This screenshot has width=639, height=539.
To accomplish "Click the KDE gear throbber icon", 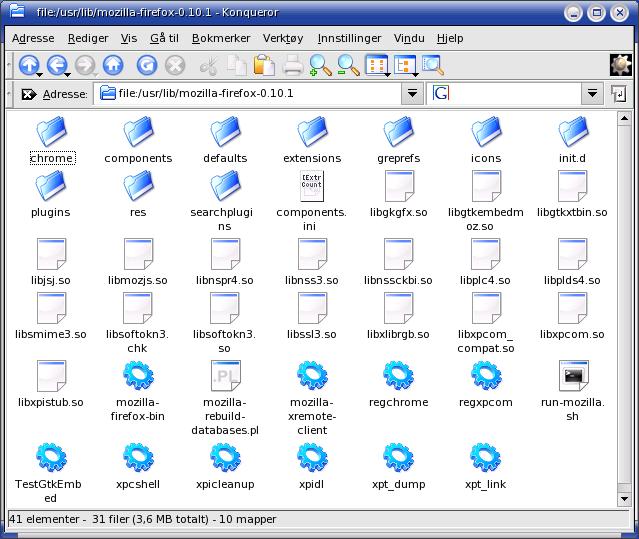I will 620,65.
